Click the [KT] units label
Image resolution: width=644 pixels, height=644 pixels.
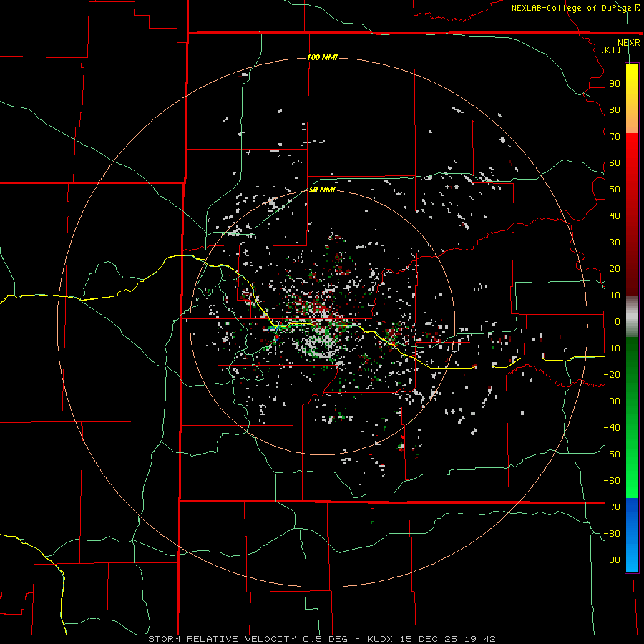[x=611, y=49]
